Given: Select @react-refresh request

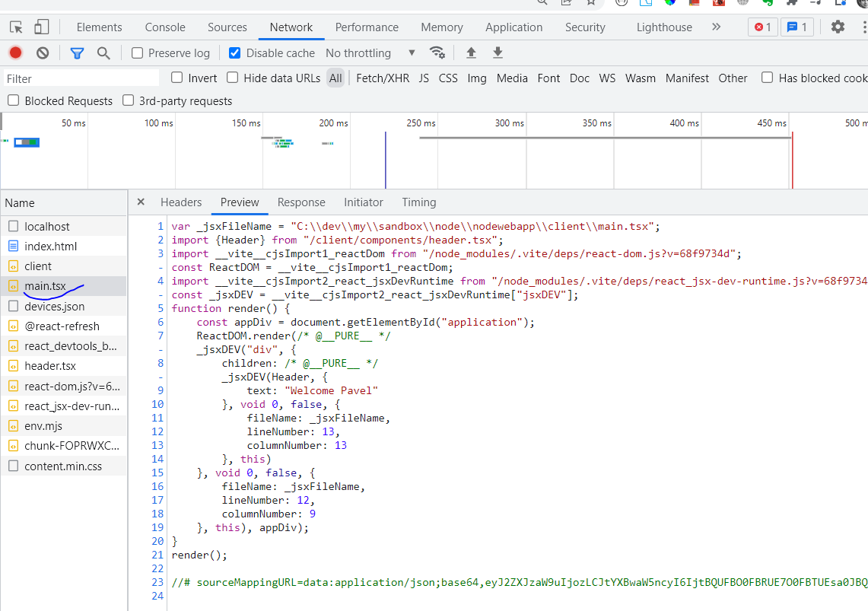Looking at the screenshot, I should pos(64,326).
